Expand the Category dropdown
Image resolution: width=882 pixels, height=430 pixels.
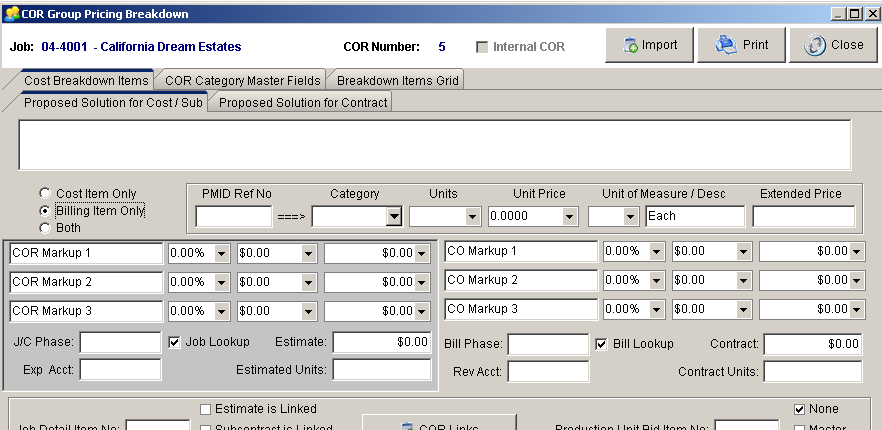[x=394, y=216]
